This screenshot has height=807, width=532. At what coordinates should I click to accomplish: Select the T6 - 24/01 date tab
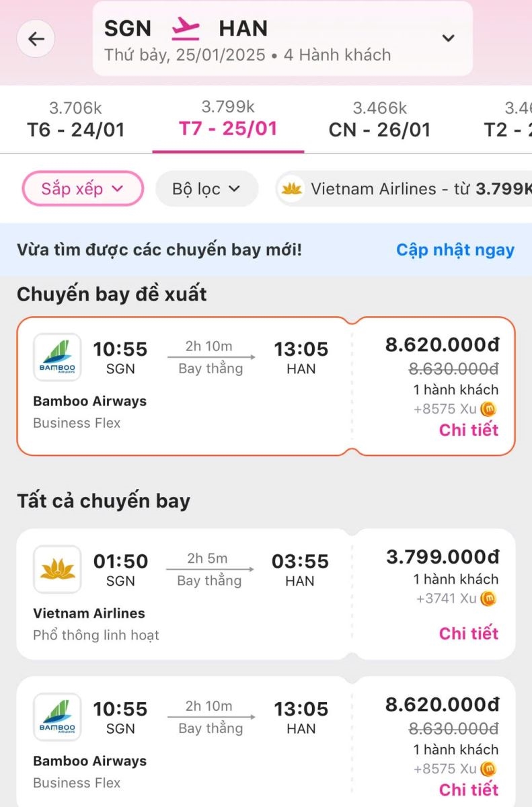pyautogui.click(x=76, y=120)
